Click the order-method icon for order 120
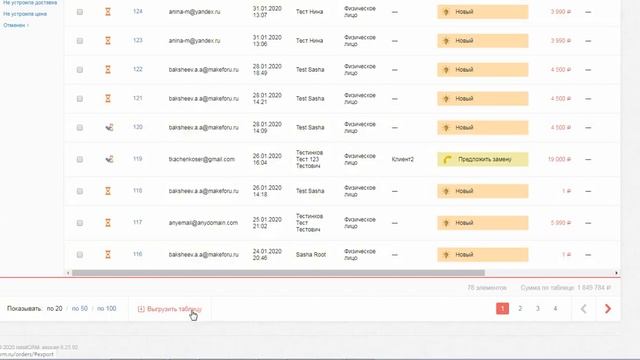Image resolution: width=640 pixels, height=360 pixels. click(x=109, y=128)
